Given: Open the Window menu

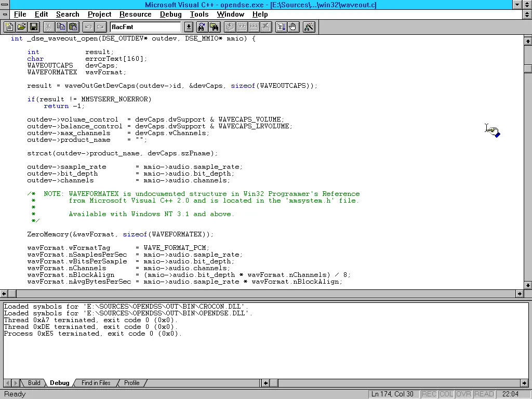Looking at the screenshot, I should pos(230,14).
